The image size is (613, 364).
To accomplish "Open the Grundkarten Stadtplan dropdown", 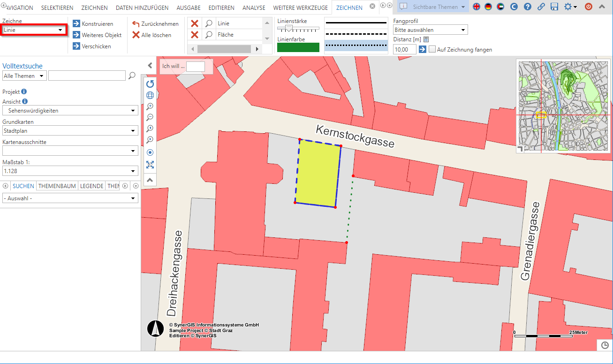I will (70, 131).
